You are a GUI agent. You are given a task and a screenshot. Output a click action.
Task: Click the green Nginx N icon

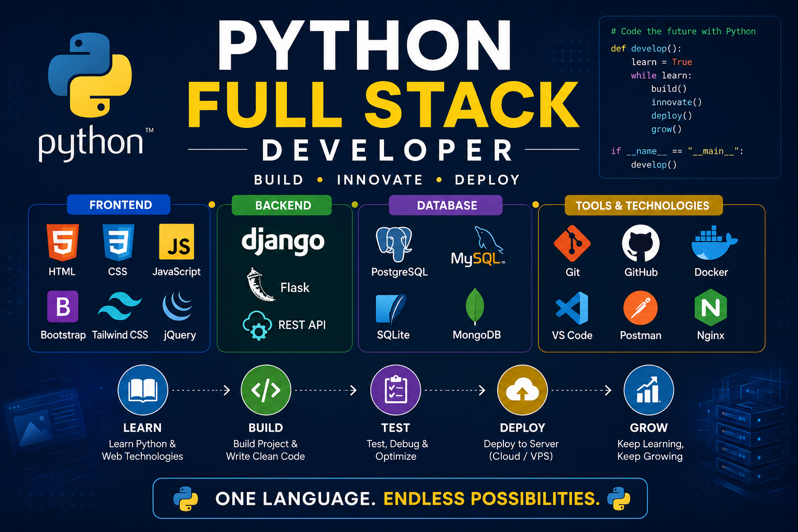[711, 308]
